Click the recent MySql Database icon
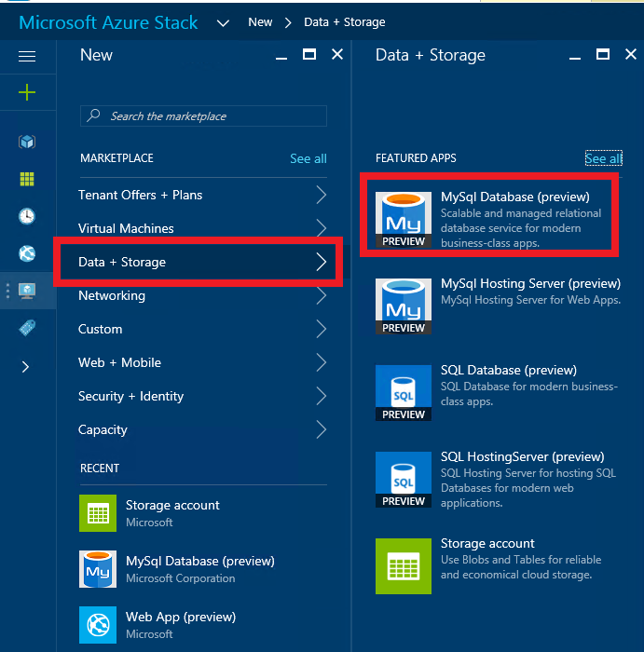The height and width of the screenshot is (652, 644). click(x=98, y=569)
